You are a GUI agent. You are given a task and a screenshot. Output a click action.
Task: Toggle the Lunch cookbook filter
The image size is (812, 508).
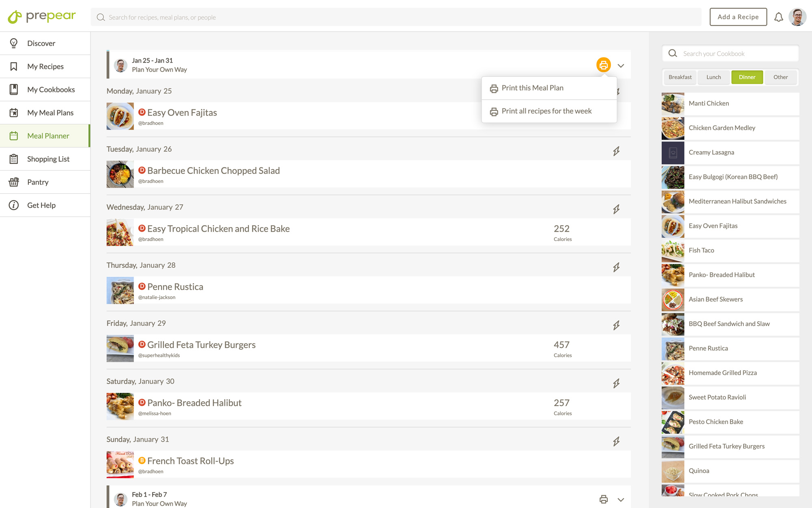click(713, 77)
